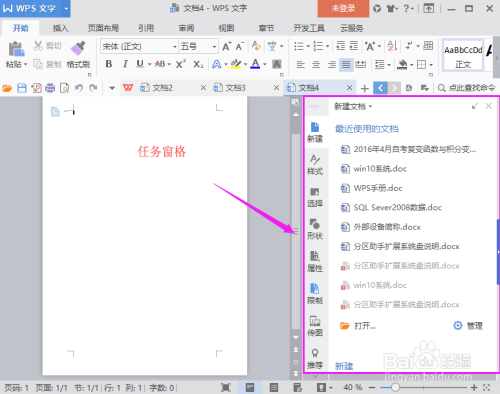500x394 pixels.
Task: Open the task pane New (新建) icon
Action: (x=315, y=132)
